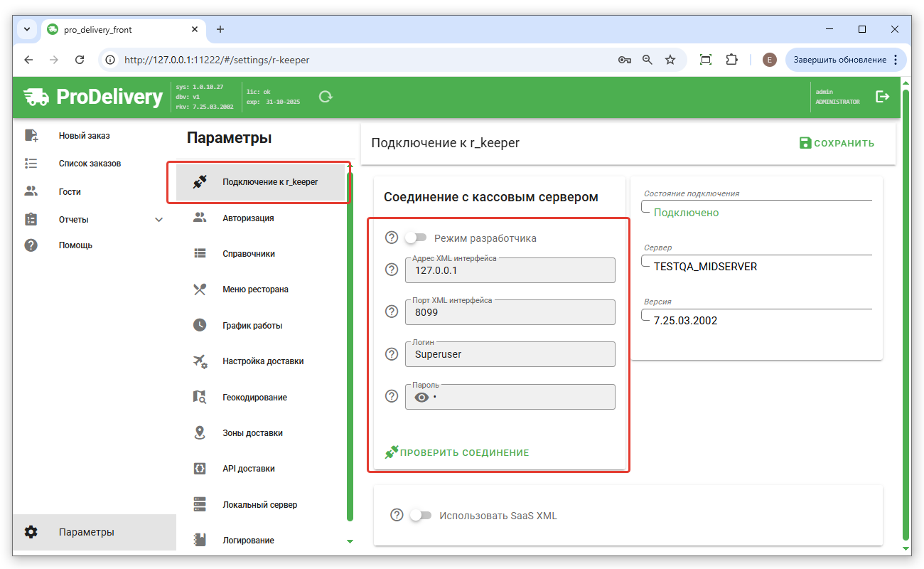The image size is (924, 569).
Task: Click ПРОВЕРИТЬ СОЕДИНЕНИЕ button
Action: tap(457, 452)
